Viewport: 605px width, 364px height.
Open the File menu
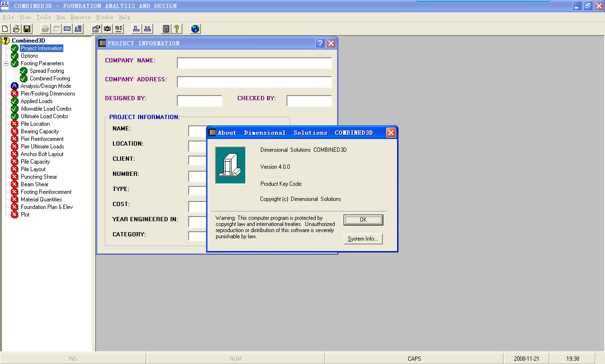(x=8, y=17)
